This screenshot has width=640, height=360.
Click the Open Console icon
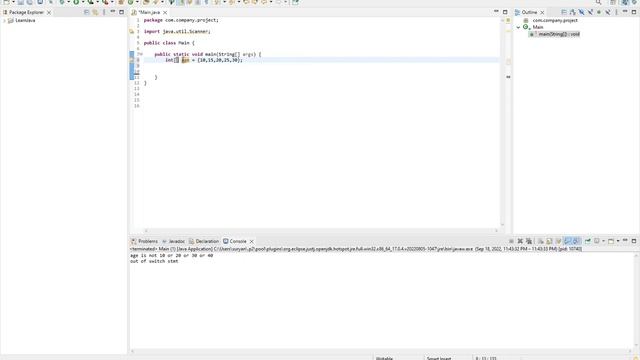[x=611, y=241]
